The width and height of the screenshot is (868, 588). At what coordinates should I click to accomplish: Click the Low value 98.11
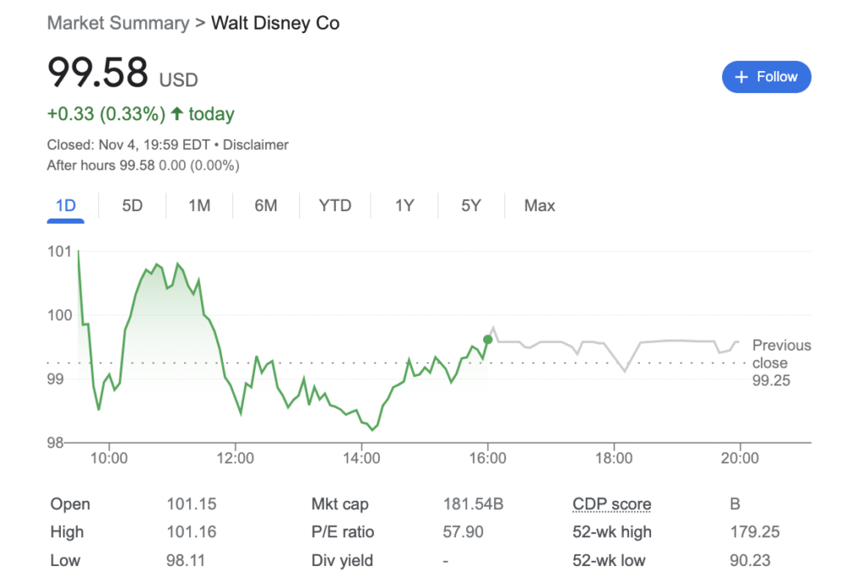pos(186,560)
